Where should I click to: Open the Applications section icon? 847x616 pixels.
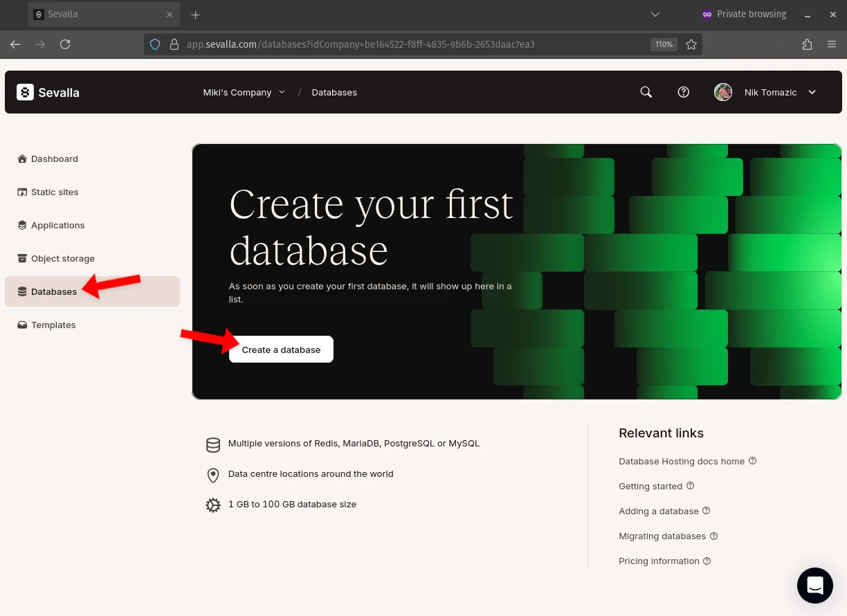coord(22,225)
